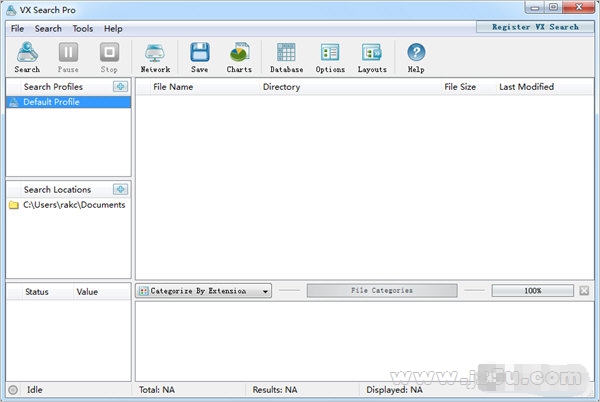This screenshot has width=600, height=402.
Task: Click the 'Displayed: NA' status bar entry
Action: click(x=395, y=390)
